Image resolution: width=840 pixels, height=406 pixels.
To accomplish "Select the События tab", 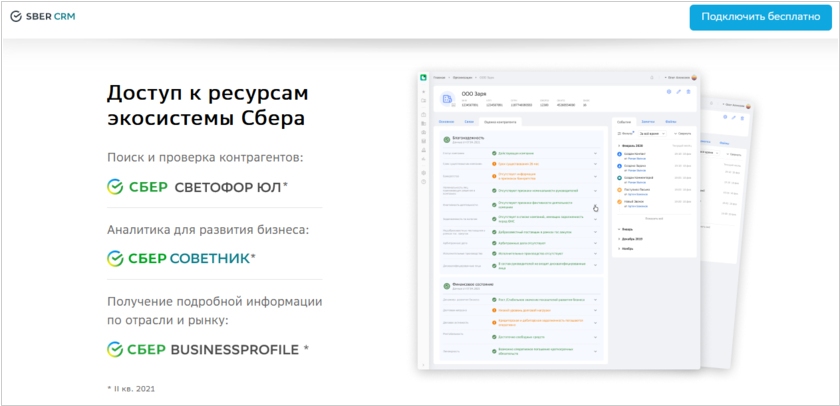I will (x=624, y=122).
